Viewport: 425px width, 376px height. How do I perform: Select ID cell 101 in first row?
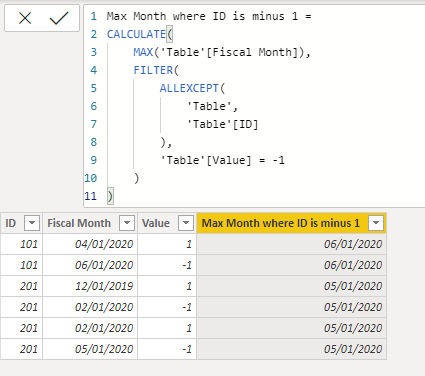click(x=21, y=244)
